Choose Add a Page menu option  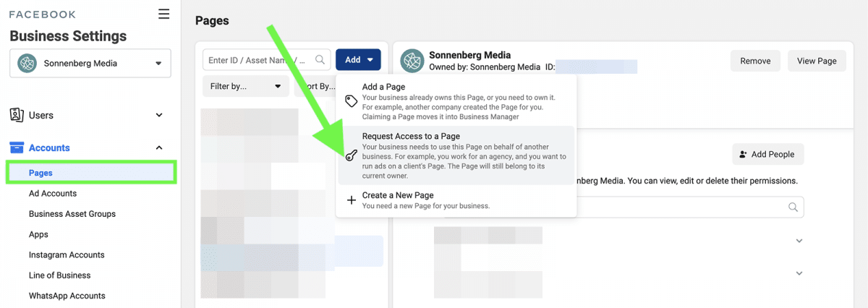coord(456,101)
